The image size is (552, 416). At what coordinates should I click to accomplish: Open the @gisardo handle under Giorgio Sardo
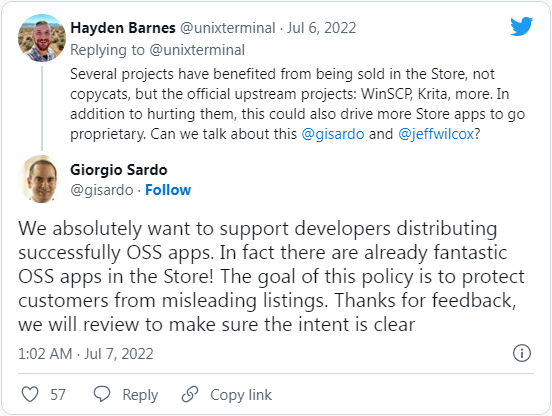102,190
